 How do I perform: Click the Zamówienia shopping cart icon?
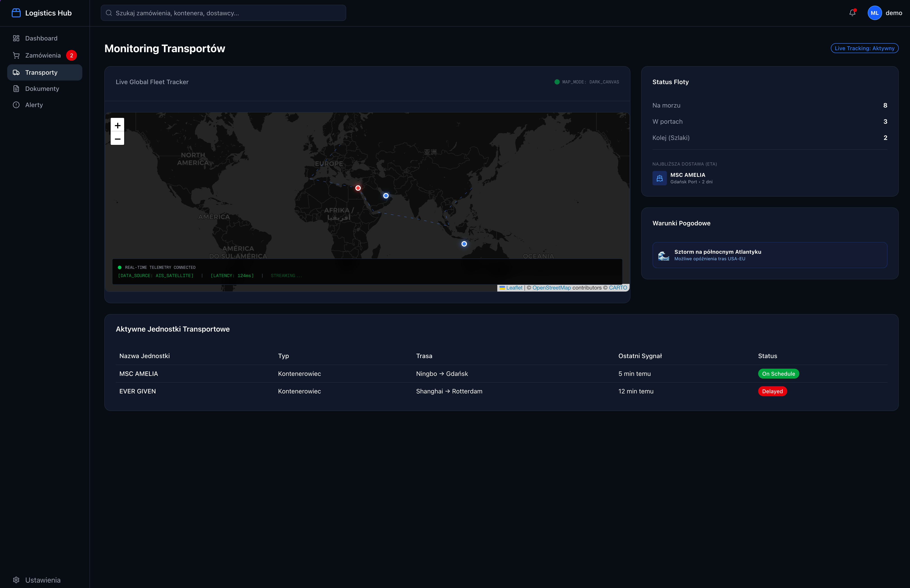(x=16, y=55)
